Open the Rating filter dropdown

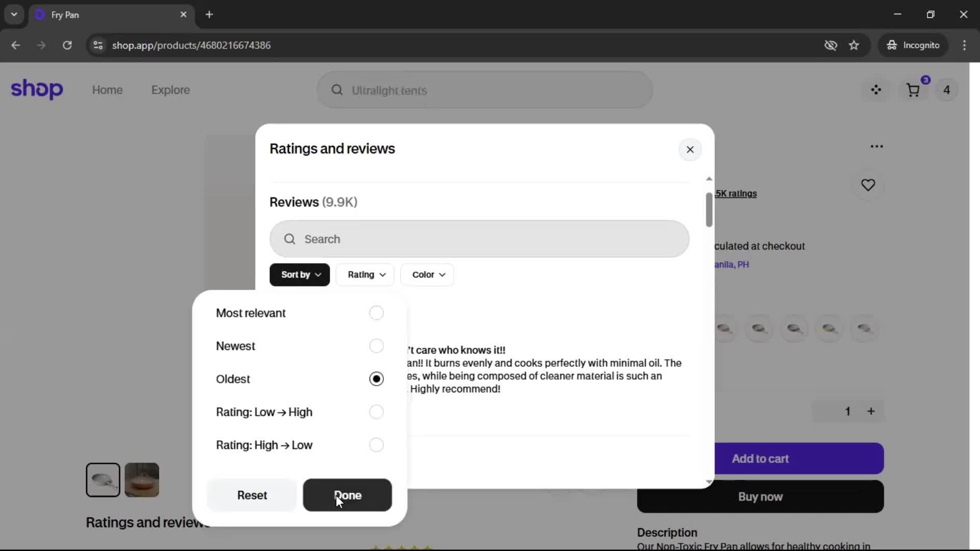click(x=365, y=274)
